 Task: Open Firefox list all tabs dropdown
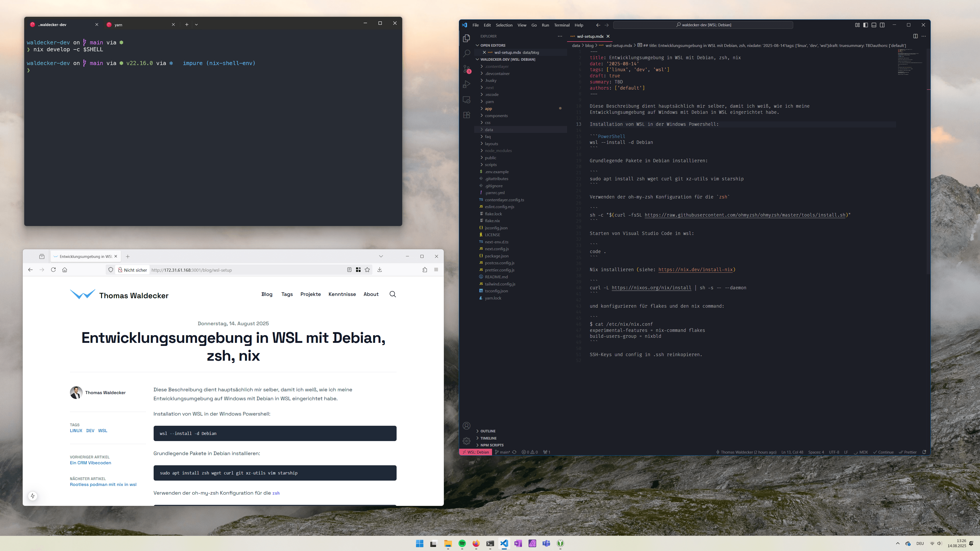pos(381,256)
